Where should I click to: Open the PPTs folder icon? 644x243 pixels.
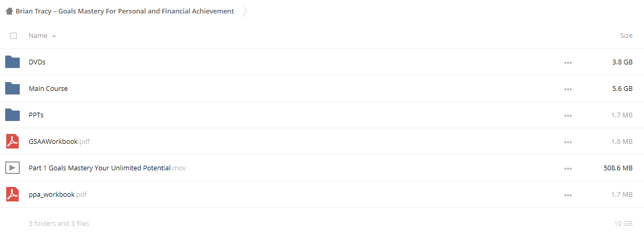[12, 115]
